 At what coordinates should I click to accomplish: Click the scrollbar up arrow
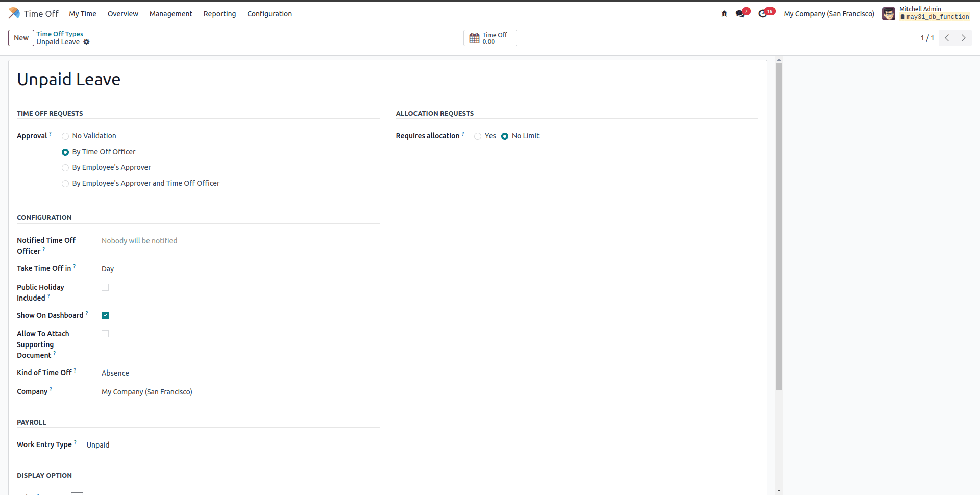(x=779, y=60)
